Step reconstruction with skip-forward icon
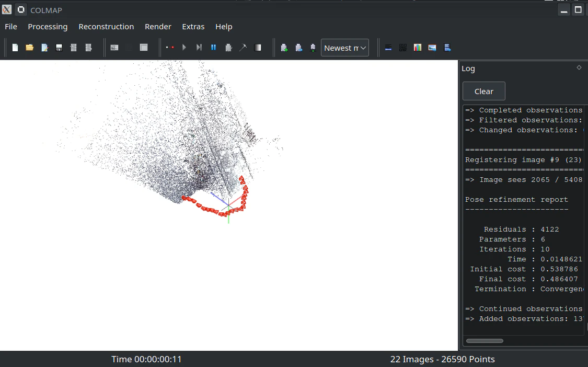588x367 pixels. [x=199, y=48]
